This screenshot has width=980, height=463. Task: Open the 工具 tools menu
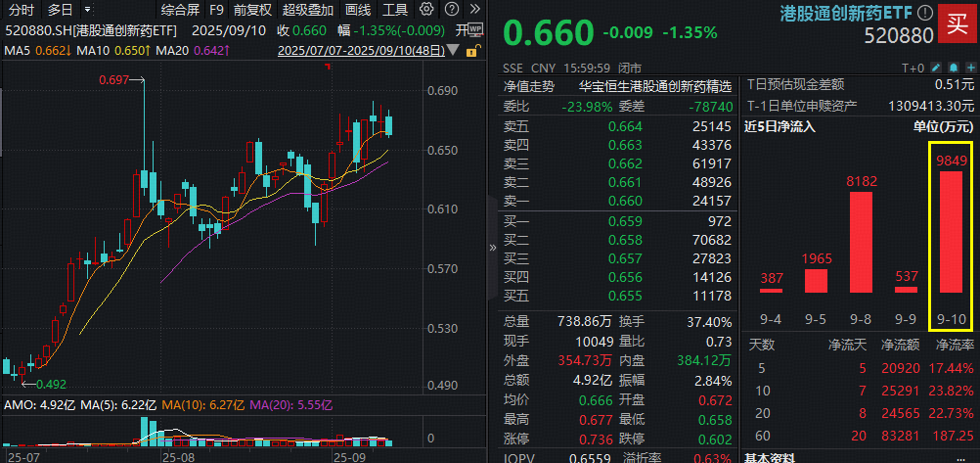click(394, 11)
